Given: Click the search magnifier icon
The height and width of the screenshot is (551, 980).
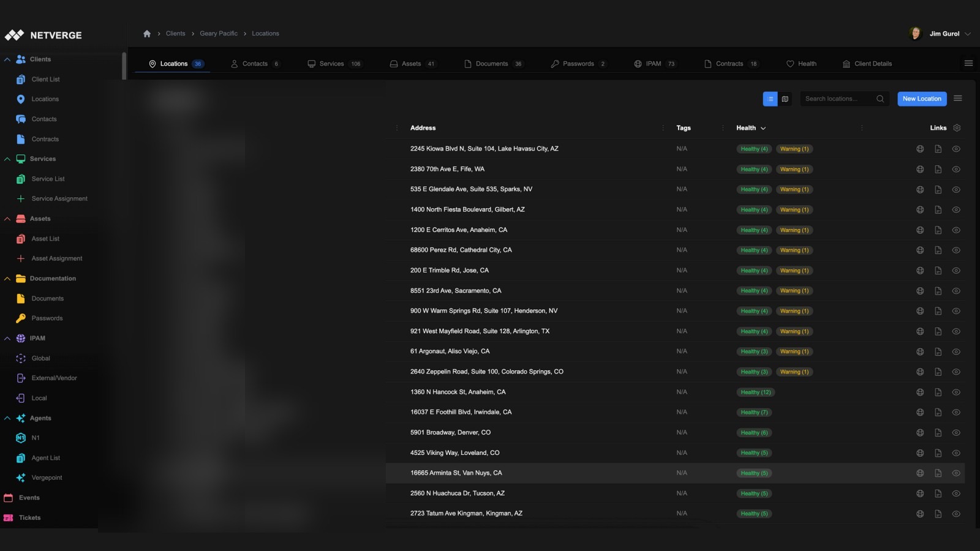Looking at the screenshot, I should 880,99.
